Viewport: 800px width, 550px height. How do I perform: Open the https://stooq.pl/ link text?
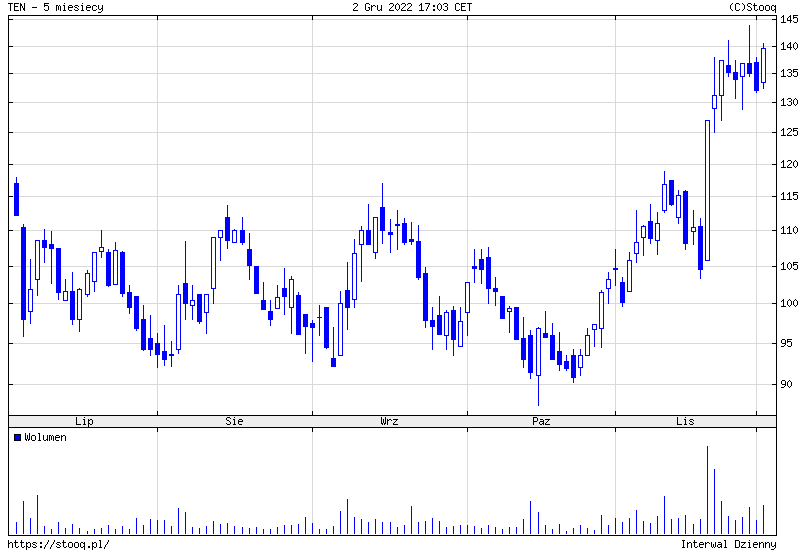point(59,544)
